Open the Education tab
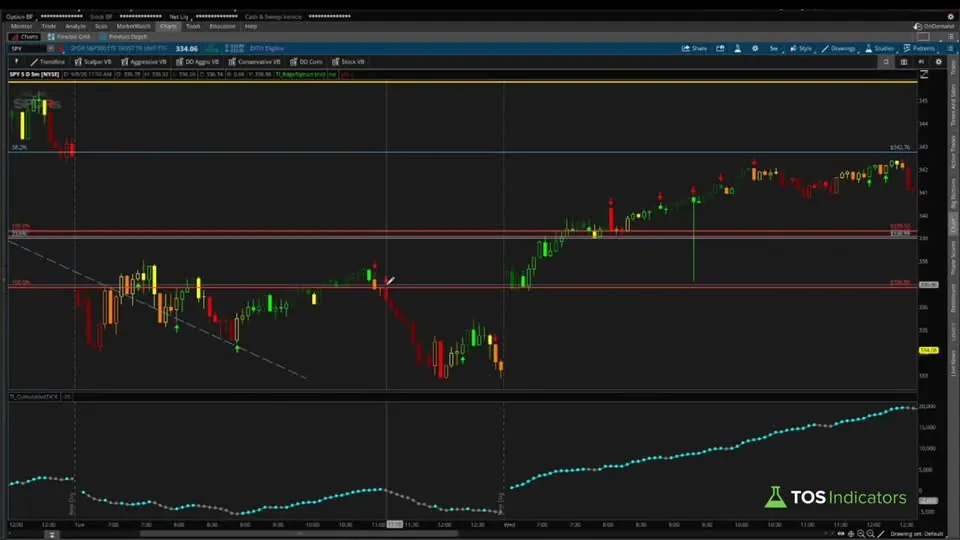Screen dimensions: 960x540 coord(222,26)
